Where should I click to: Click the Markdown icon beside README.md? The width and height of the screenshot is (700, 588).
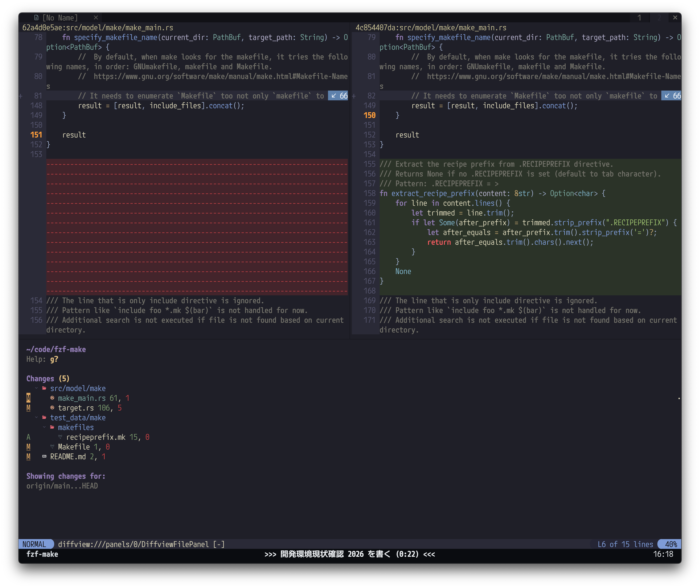click(x=44, y=456)
